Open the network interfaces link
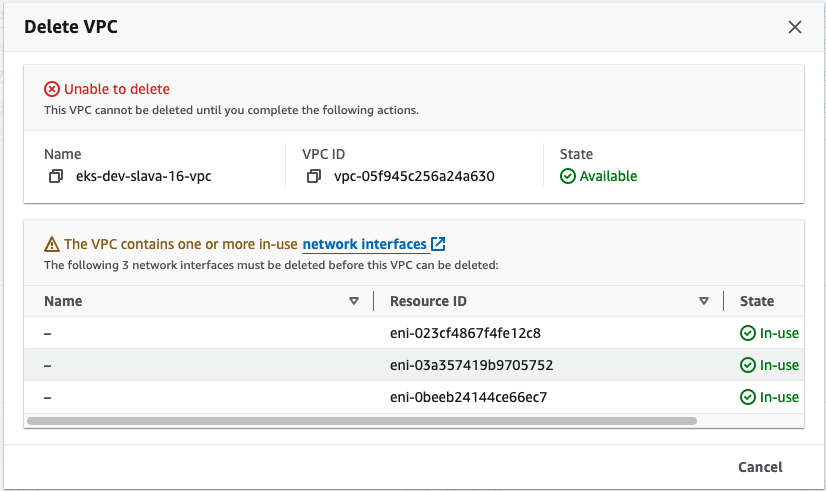The width and height of the screenshot is (826, 491). pos(364,244)
